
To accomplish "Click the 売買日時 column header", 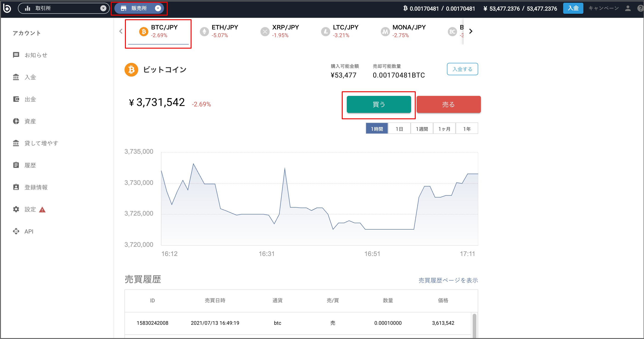I will click(x=215, y=300).
